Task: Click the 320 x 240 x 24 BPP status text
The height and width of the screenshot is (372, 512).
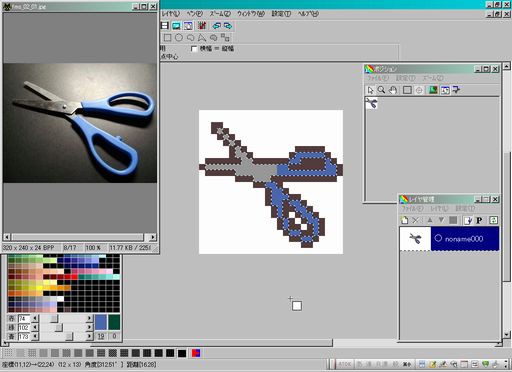Action: pos(29,248)
